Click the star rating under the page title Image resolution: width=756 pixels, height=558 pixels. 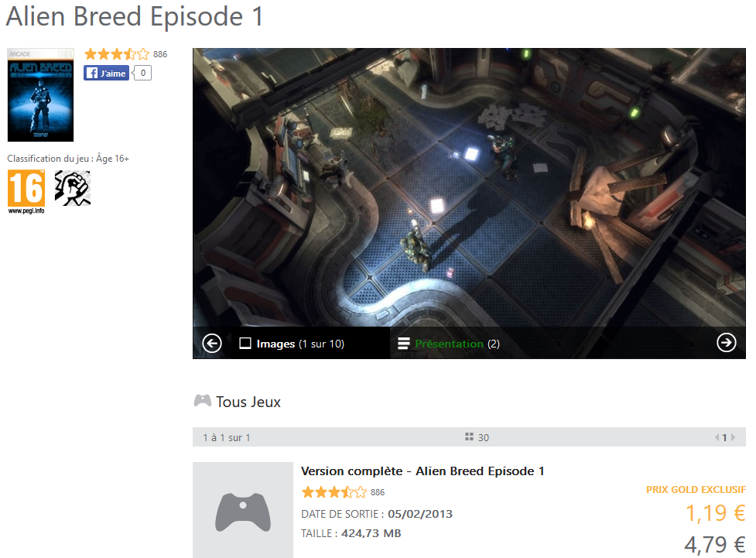117,54
